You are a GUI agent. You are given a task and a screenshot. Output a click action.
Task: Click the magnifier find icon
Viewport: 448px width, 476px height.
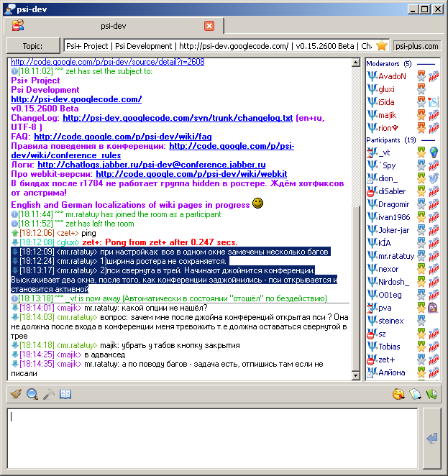(32, 393)
